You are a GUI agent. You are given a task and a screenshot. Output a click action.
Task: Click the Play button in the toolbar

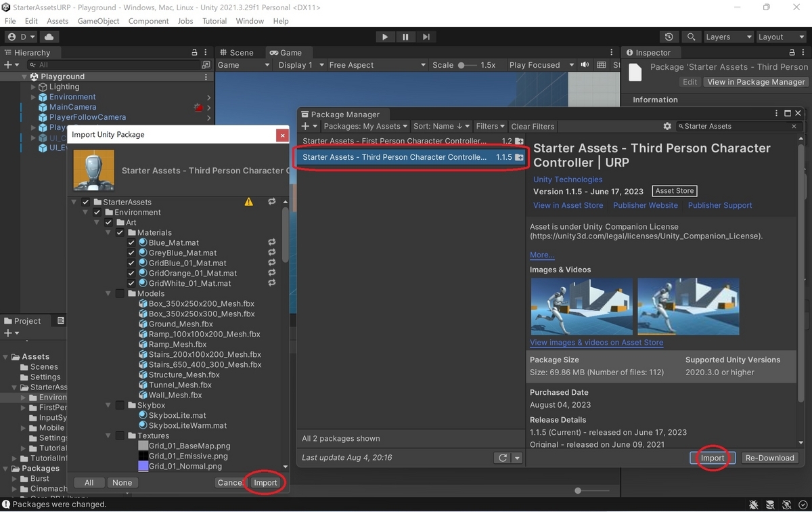click(x=385, y=37)
